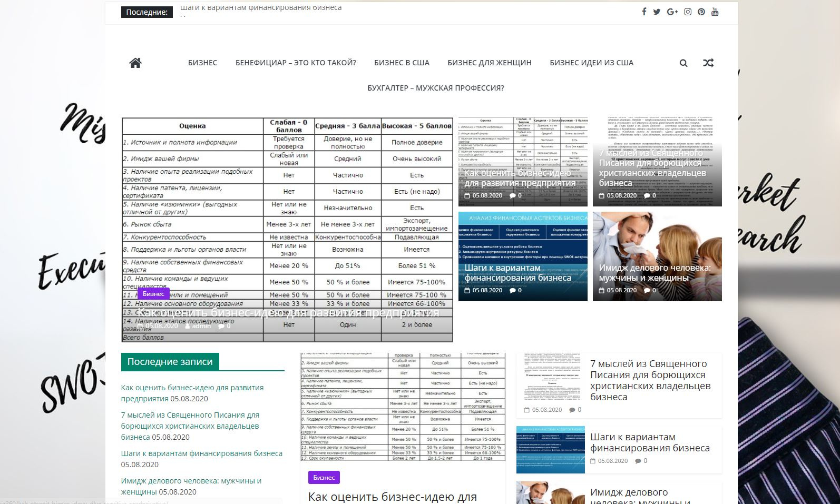Image resolution: width=840 pixels, height=504 pixels.
Task: Open top tile Шаги к вариантам финансирования бизнеса
Action: tap(517, 273)
